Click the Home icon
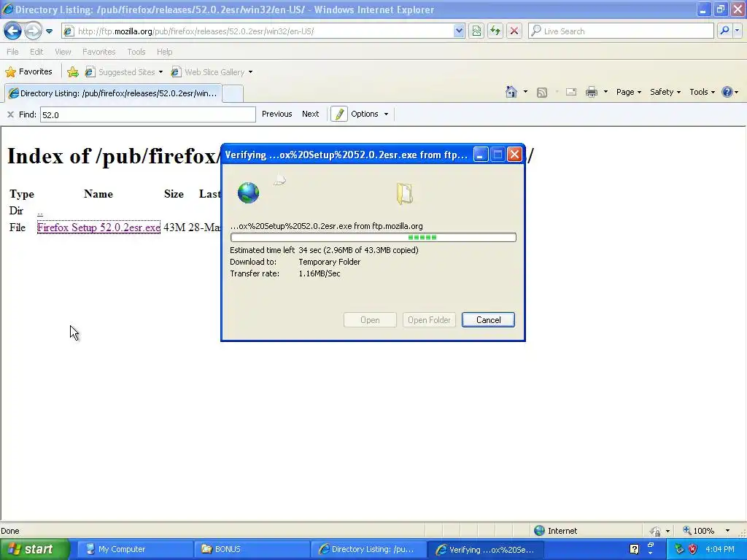The height and width of the screenshot is (560, 747). click(x=511, y=92)
